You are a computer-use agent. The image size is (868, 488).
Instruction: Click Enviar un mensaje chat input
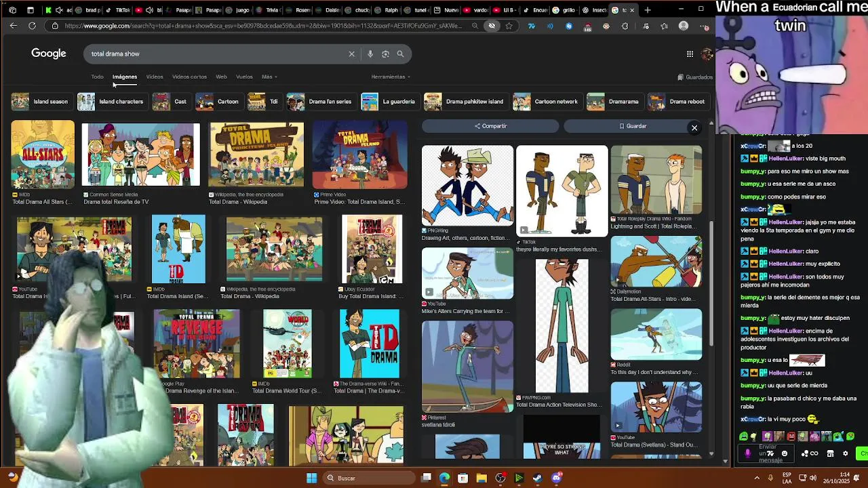[767, 453]
